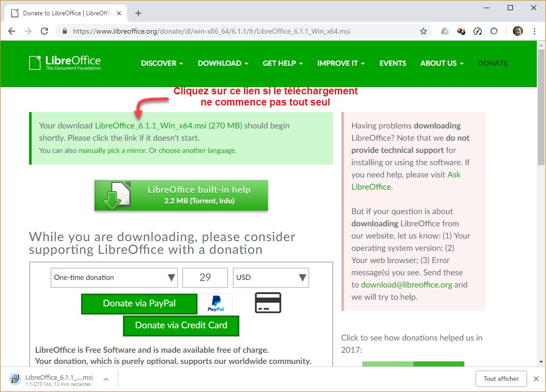Open a new browser tab
The width and height of the screenshot is (546, 392).
[138, 13]
